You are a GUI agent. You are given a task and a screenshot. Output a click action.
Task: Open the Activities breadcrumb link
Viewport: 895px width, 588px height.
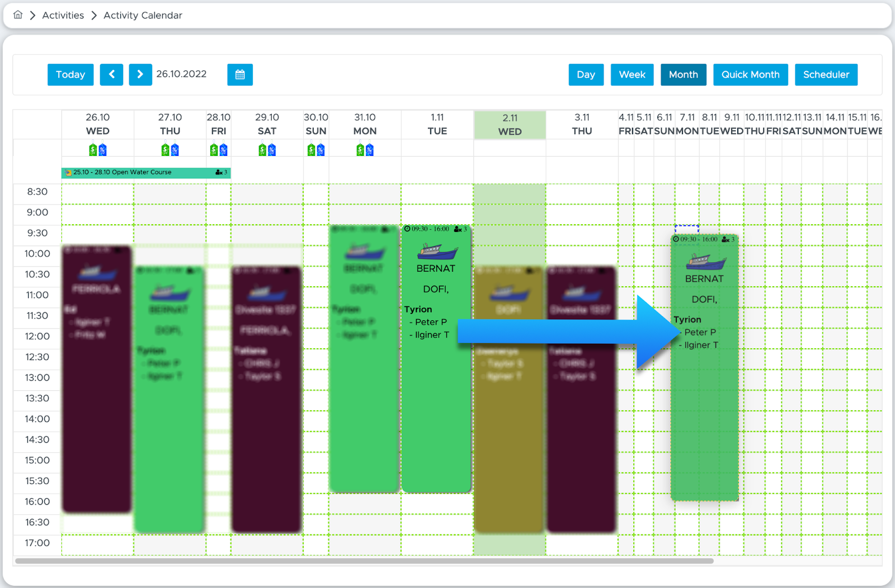pyautogui.click(x=63, y=15)
